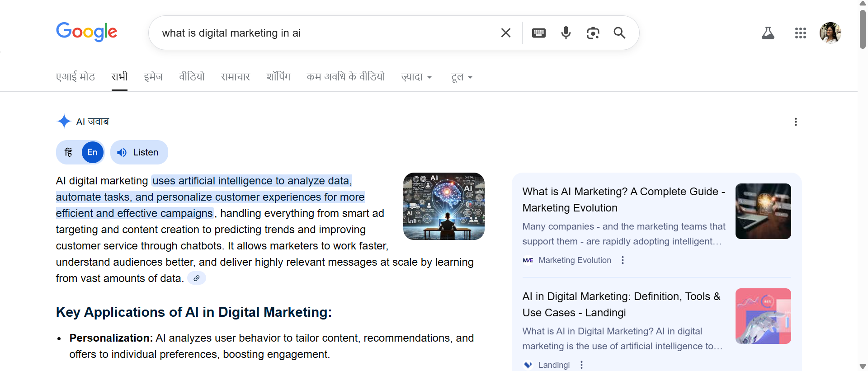
Task: Open the Google account profile picture
Action: coord(830,33)
